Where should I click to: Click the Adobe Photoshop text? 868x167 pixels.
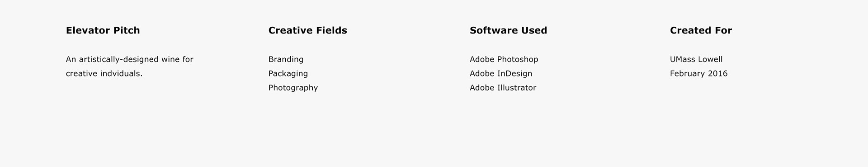(504, 59)
